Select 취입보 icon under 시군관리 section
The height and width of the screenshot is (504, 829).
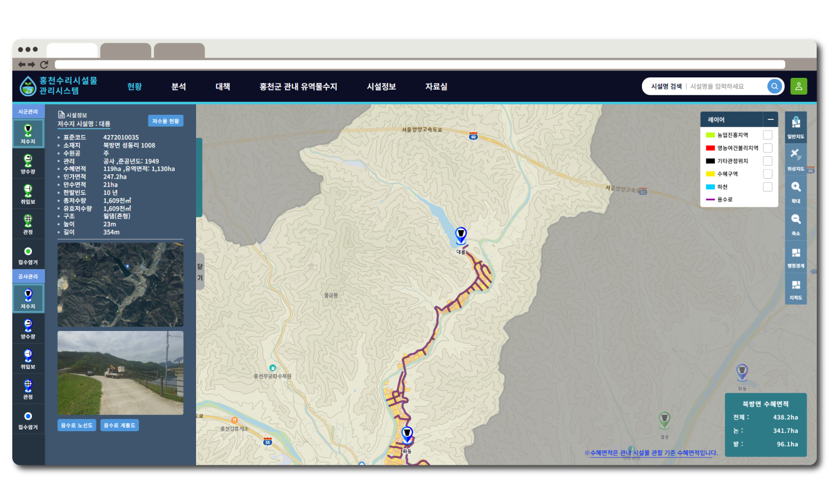pos(28,194)
